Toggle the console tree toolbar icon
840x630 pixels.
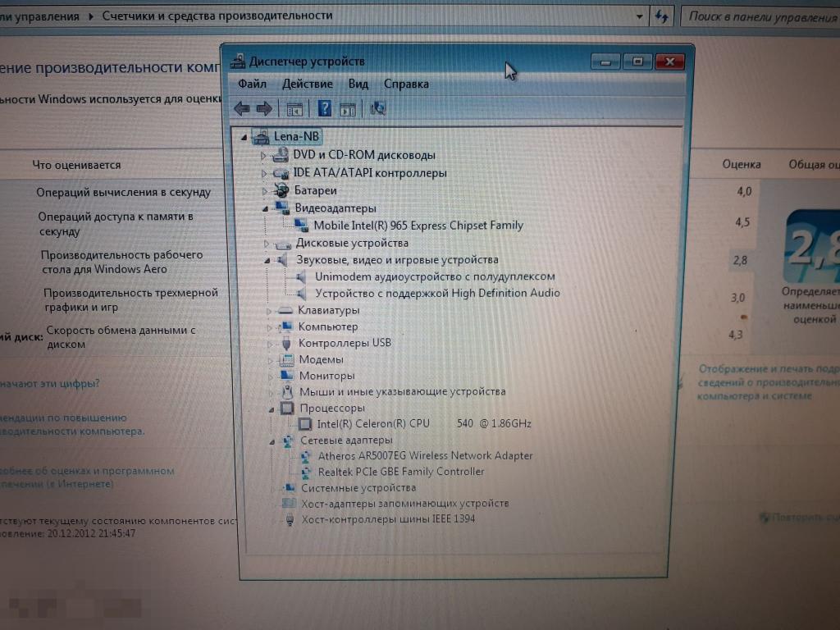point(294,109)
